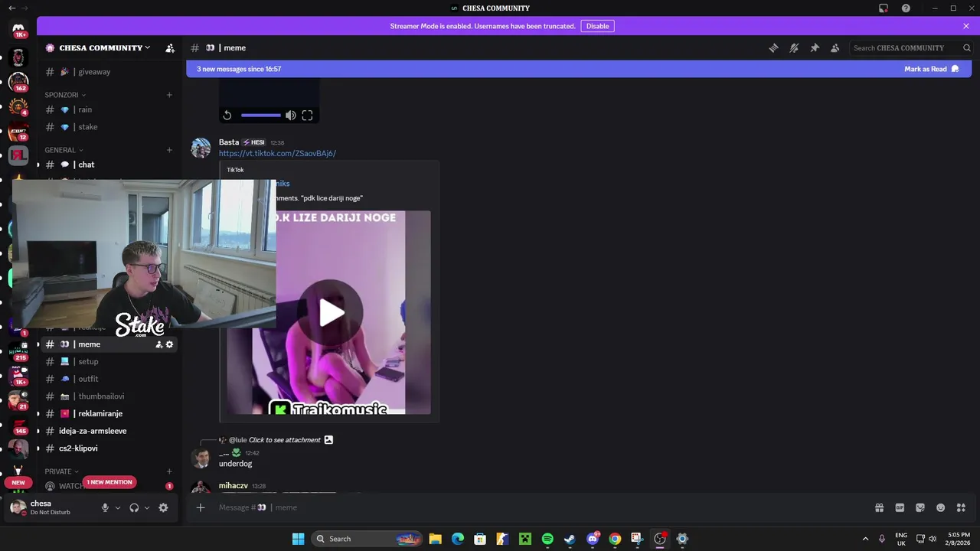Click the Search CHESA COMMUNITY field
The width and height of the screenshot is (980, 551).
[911, 47]
